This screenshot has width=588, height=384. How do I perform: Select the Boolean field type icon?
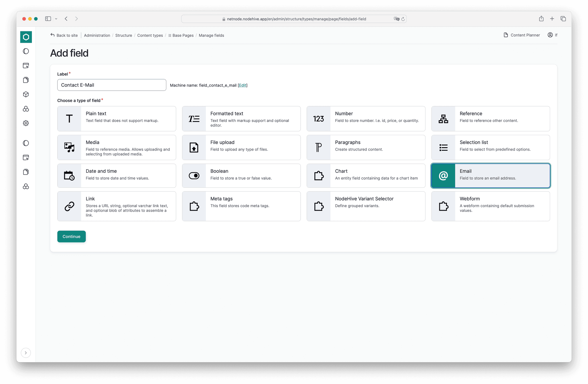(x=194, y=176)
